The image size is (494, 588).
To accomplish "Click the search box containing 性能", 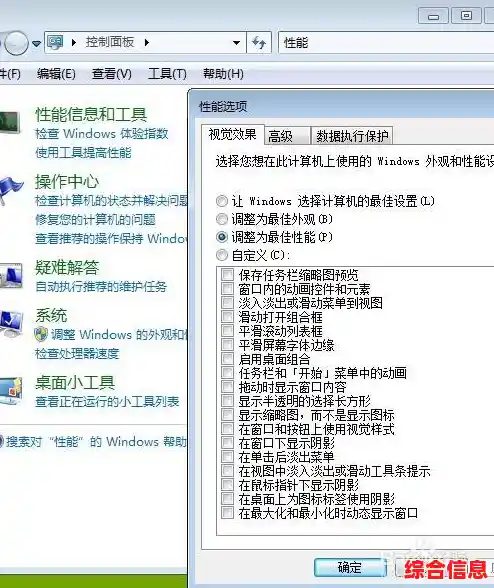I will click(x=386, y=43).
